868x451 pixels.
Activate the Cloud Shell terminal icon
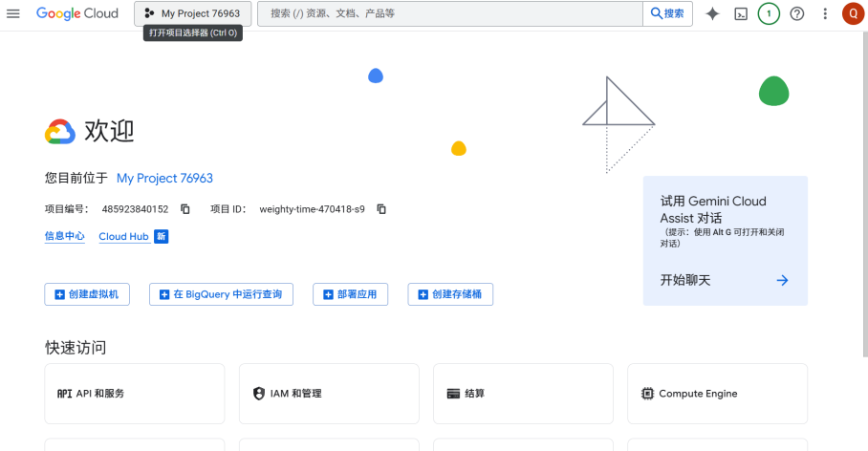coord(740,13)
